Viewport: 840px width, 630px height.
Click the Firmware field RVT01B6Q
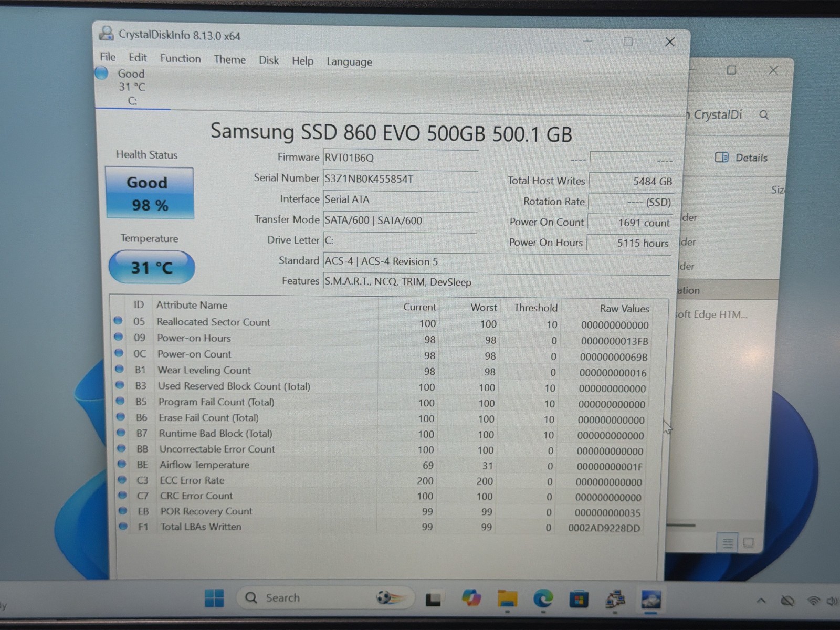point(400,157)
